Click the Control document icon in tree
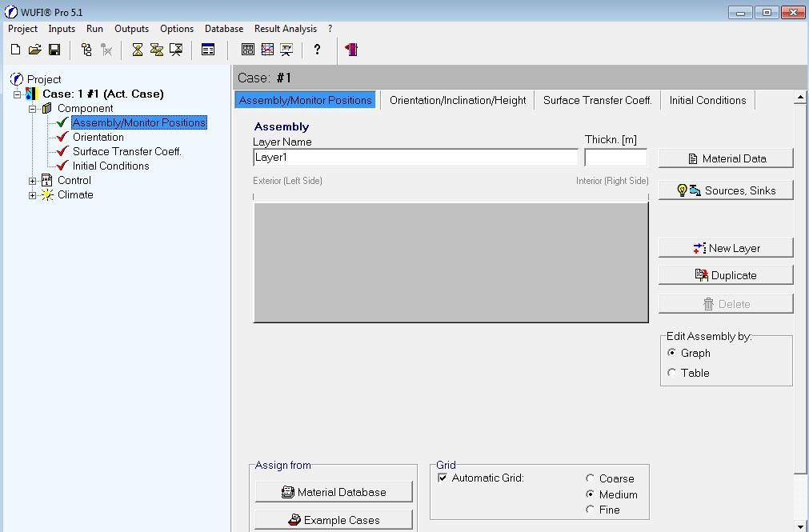Screen dimensions: 809x532 coord(46,180)
